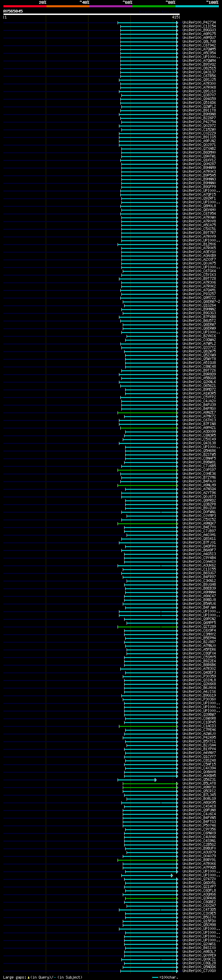Click the green ~80% color scale segment
The height and width of the screenshot is (980, 222).
pyautogui.click(x=154, y=6)
